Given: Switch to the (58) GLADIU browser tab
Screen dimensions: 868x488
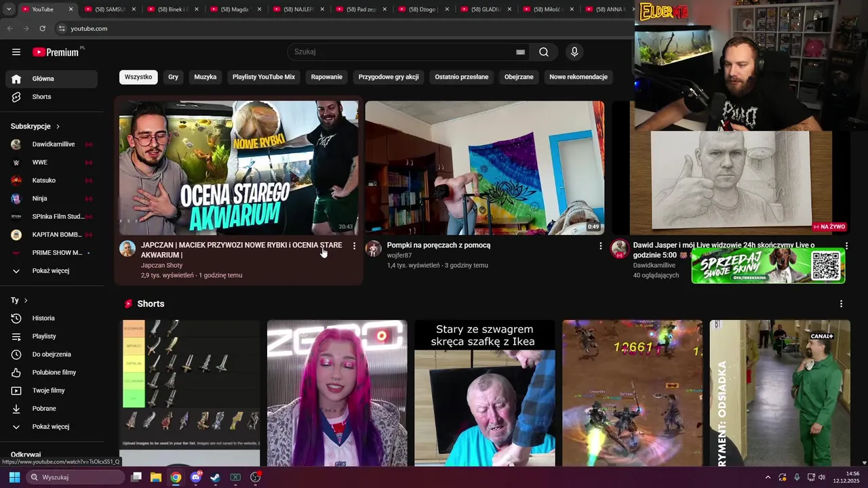Looking at the screenshot, I should [485, 9].
